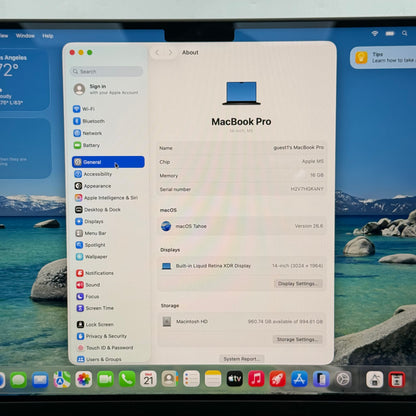Click the Macintosh HD storage row
The image size is (416, 416).
241,322
